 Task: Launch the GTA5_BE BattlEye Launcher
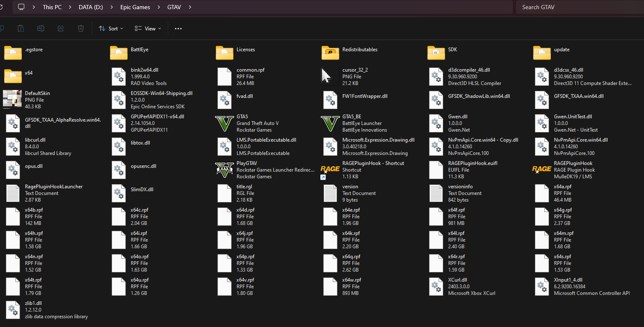coord(330,123)
